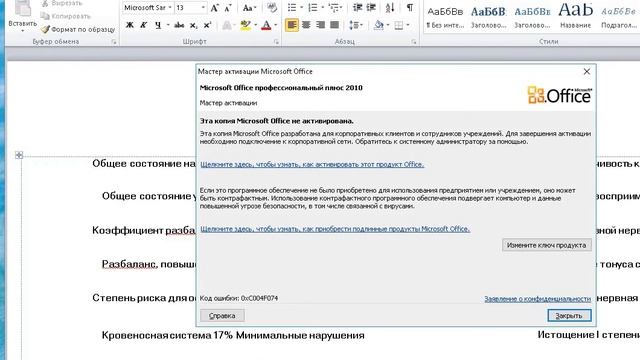
Task: Click Копировать (Copy) in clipboard group
Action: [66, 16]
